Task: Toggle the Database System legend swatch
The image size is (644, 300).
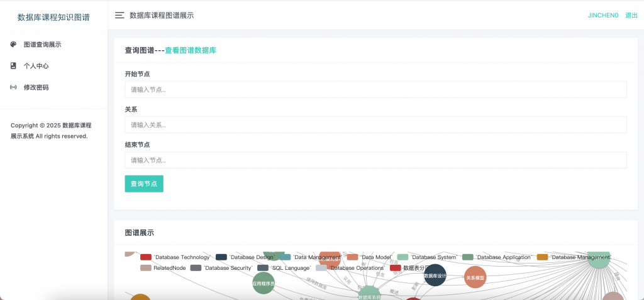Action: 403,257
